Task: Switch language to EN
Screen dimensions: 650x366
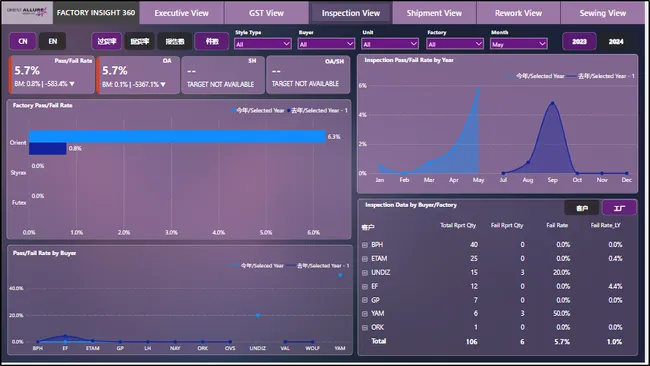Action: (x=53, y=41)
